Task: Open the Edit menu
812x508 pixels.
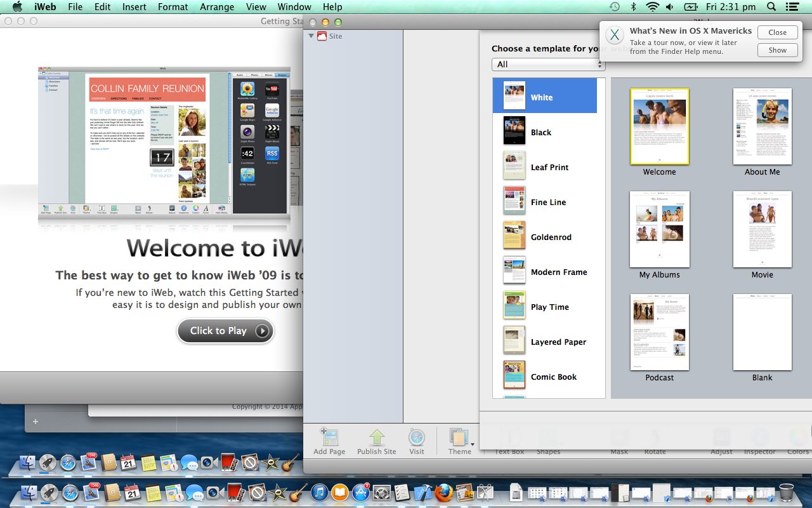Action: click(x=102, y=7)
